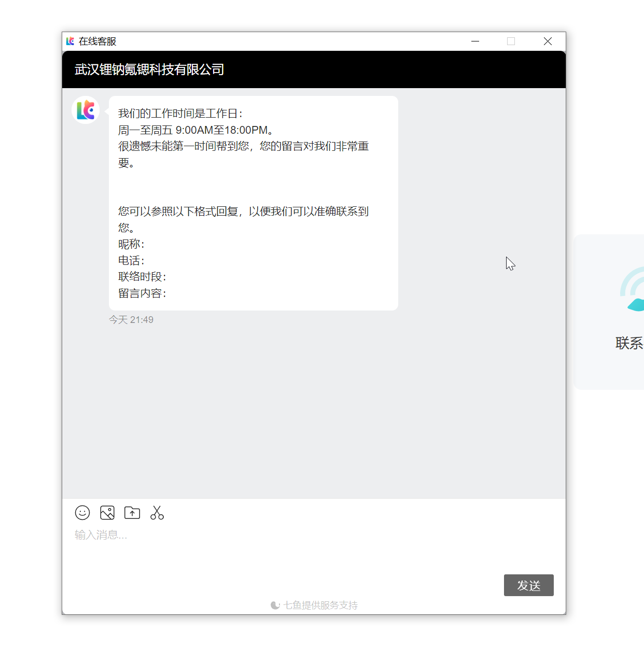Click the 今天 21:49 timestamp
This screenshot has width=644, height=649.
[x=131, y=320]
